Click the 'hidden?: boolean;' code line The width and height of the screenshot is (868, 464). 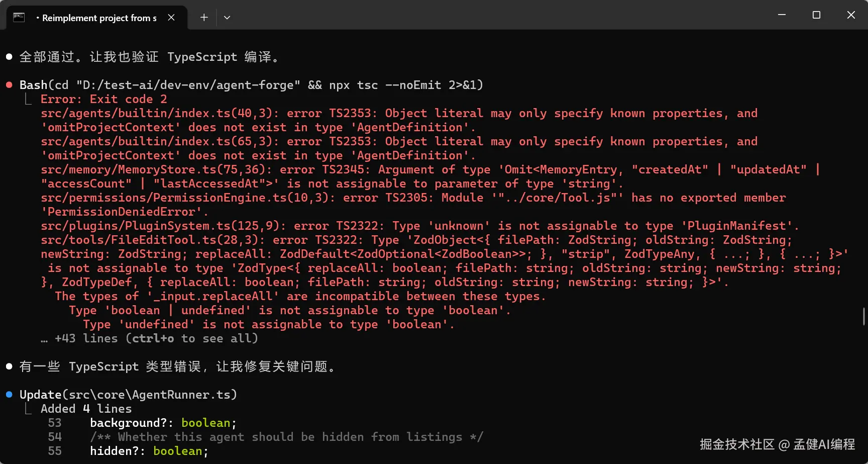149,451
